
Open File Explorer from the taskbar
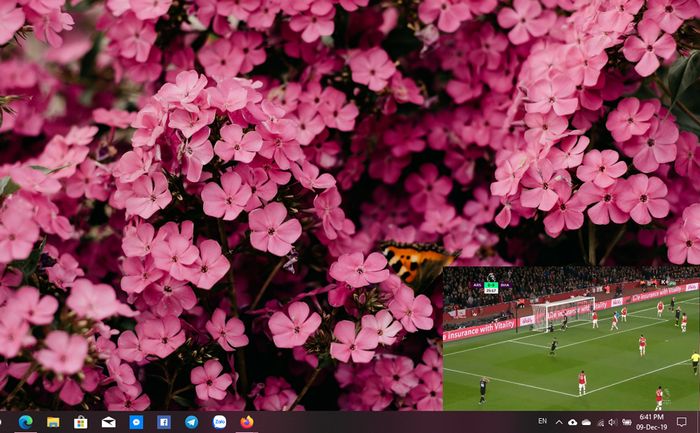coord(53,422)
